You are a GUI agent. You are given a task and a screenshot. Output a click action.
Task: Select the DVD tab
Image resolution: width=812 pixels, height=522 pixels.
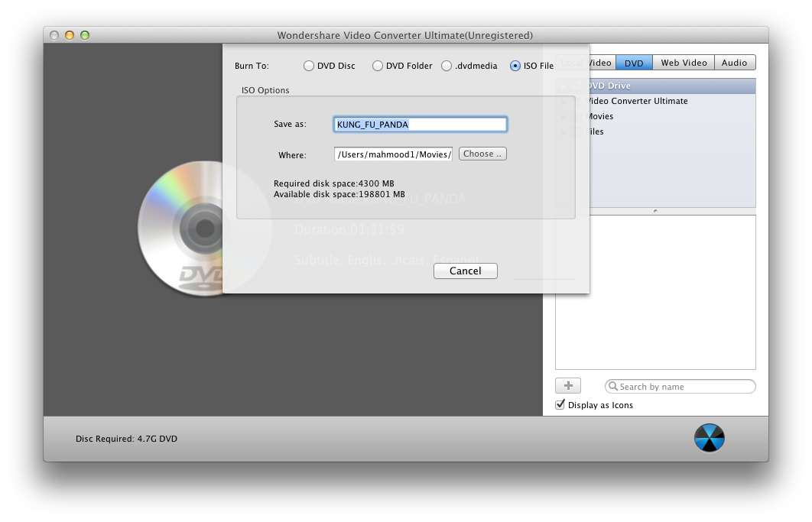tap(634, 63)
